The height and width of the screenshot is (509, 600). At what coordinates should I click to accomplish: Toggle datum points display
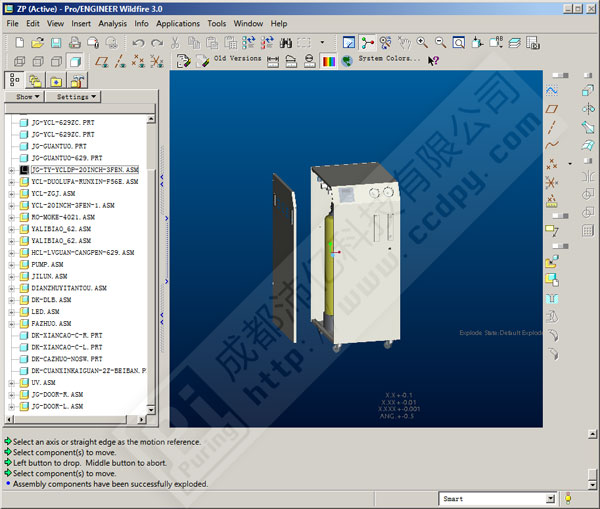point(138,61)
